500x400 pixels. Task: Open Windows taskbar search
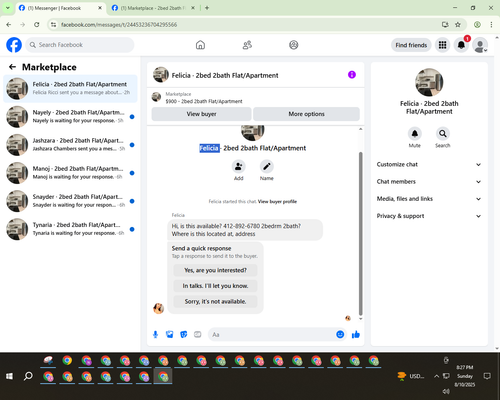[x=28, y=376]
